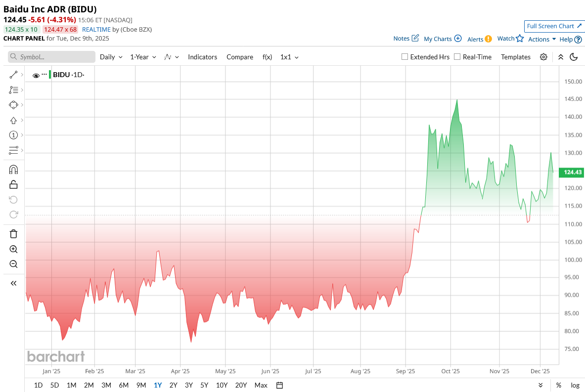Select the 5Y time range

[204, 385]
